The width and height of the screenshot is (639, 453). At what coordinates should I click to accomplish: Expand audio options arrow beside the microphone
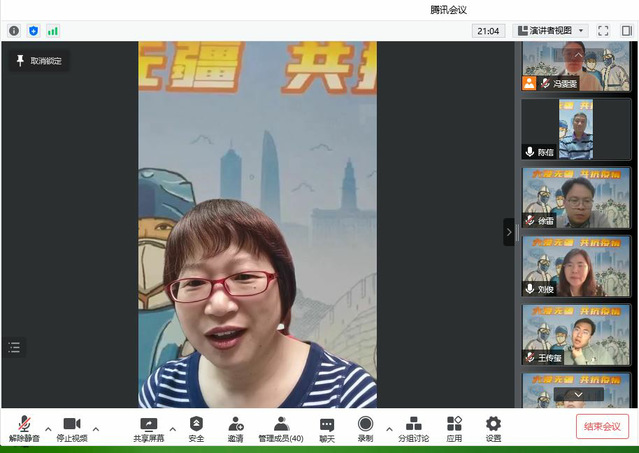click(x=47, y=429)
